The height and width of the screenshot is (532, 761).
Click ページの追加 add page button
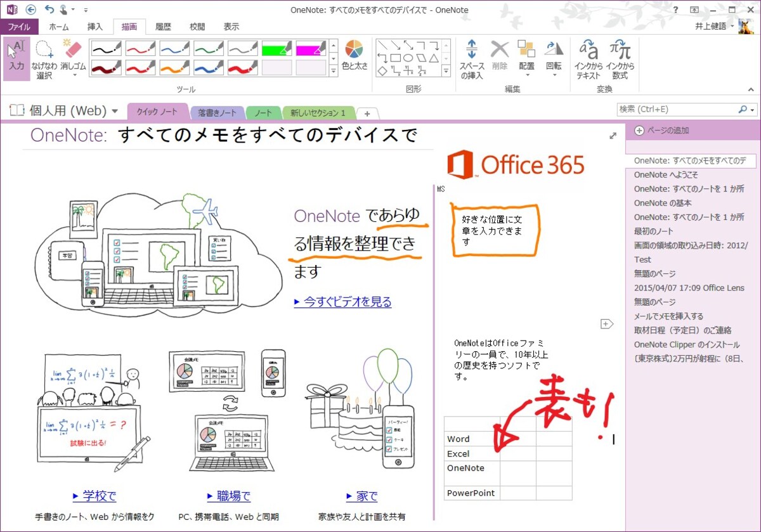(x=661, y=131)
